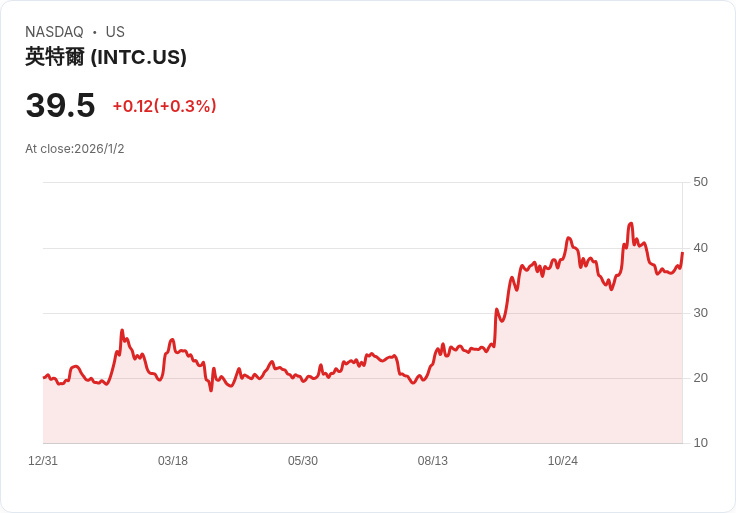The height and width of the screenshot is (513, 736).
Task: Click the chart's highest peak near 44
Action: pyautogui.click(x=630, y=223)
